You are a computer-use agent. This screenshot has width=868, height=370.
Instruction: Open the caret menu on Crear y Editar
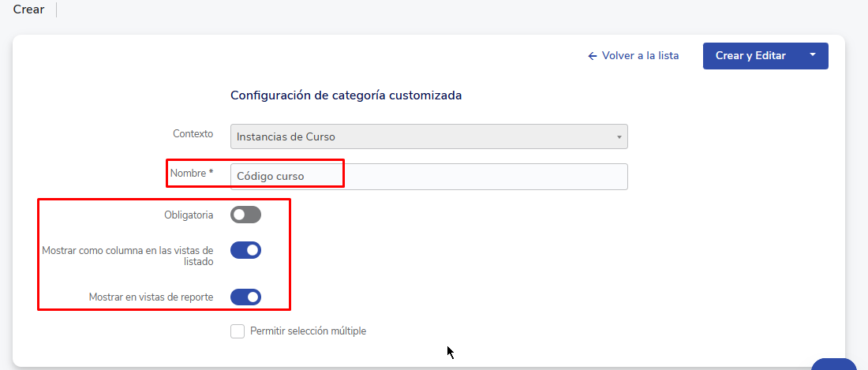pyautogui.click(x=813, y=55)
